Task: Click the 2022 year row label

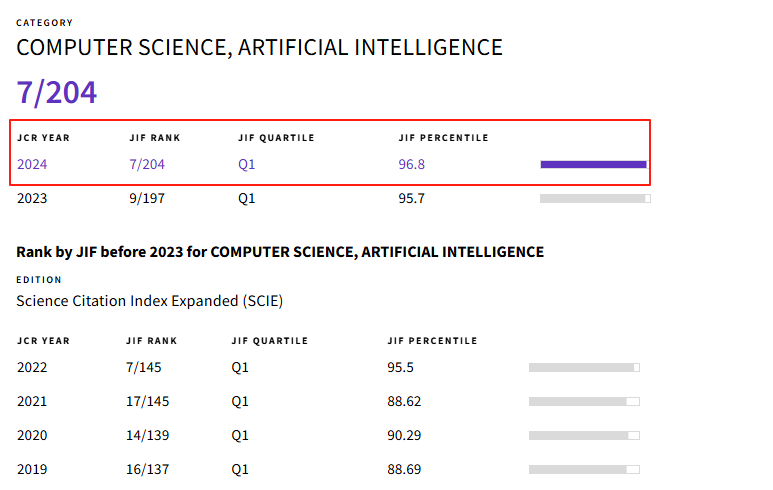Action: pyautogui.click(x=32, y=368)
